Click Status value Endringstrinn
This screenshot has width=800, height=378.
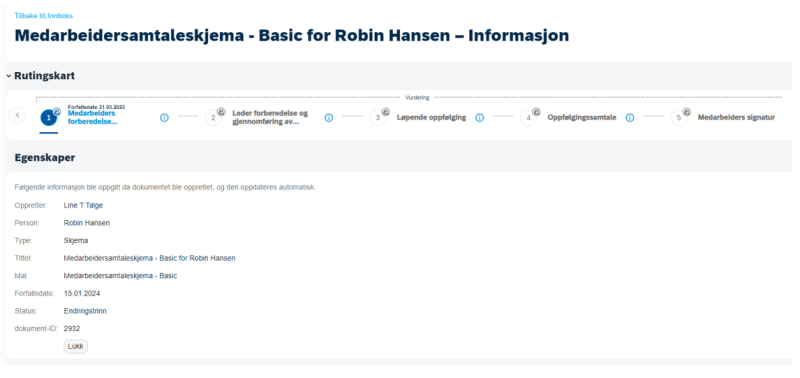pos(85,311)
